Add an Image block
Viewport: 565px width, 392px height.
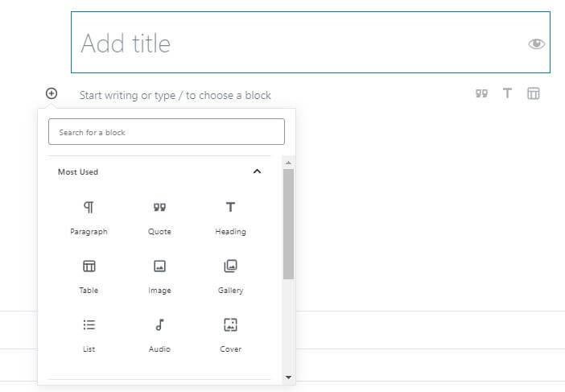click(x=159, y=276)
